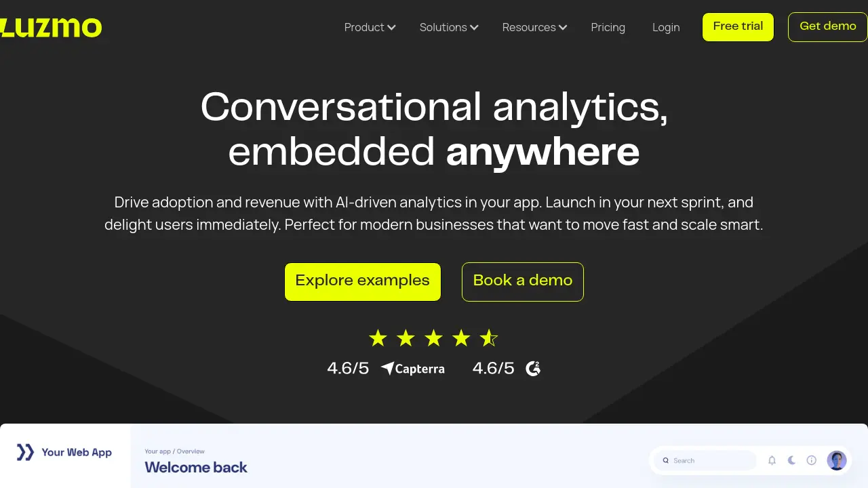Click the search magnifier icon
Viewport: 868px width, 488px height.
[666, 460]
